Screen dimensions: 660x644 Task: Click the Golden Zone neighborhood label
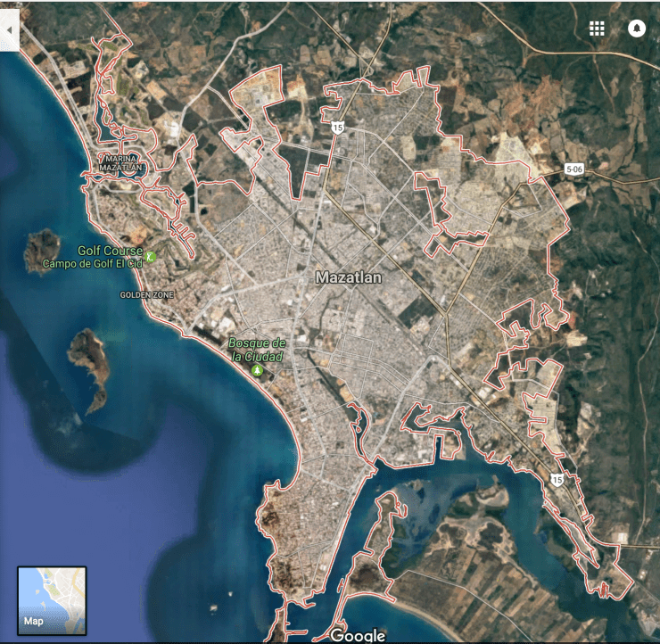(147, 294)
